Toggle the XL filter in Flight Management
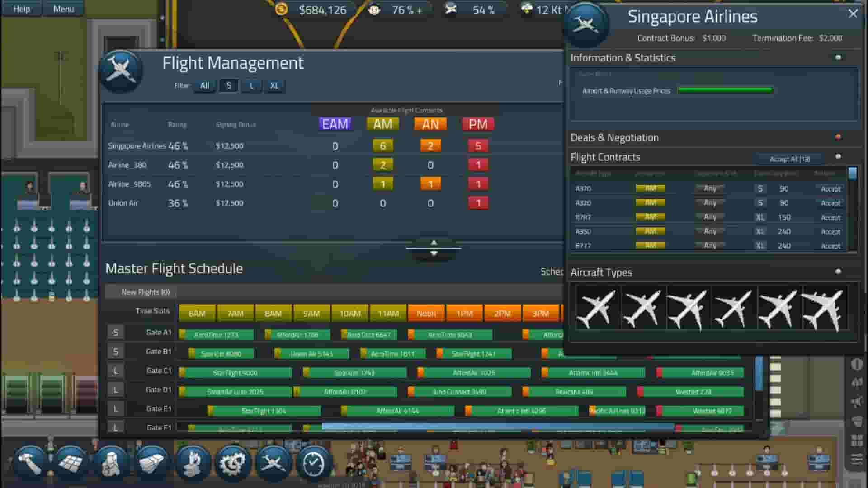868x488 pixels. click(x=274, y=85)
